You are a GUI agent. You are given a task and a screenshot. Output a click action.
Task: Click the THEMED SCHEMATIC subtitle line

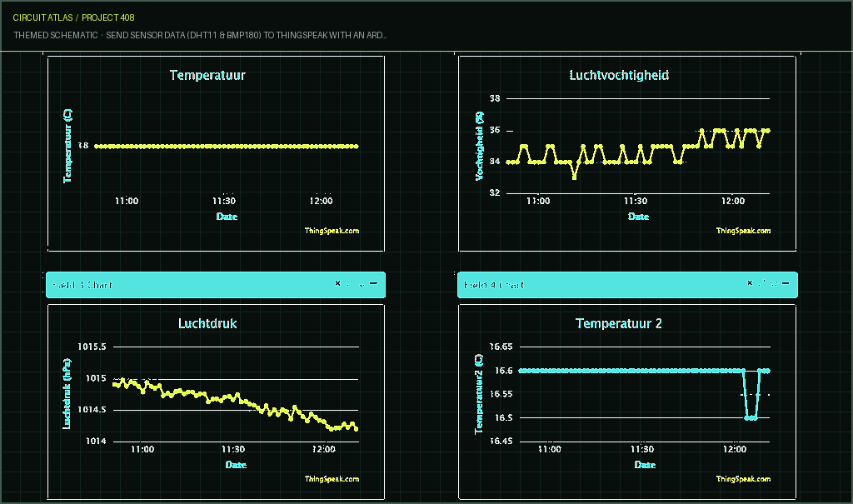200,35
